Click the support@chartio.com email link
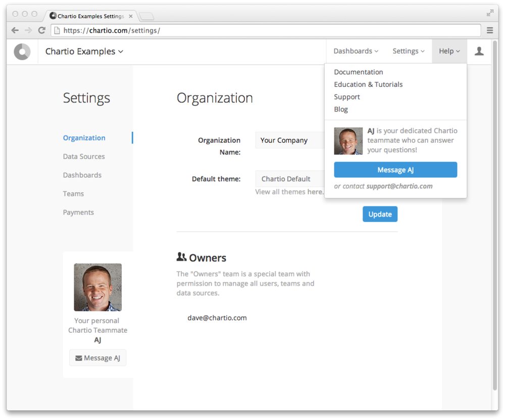 [399, 186]
